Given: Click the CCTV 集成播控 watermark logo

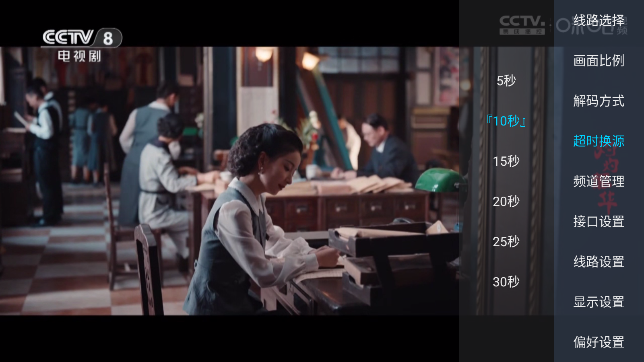Looking at the screenshot, I should point(521,24).
